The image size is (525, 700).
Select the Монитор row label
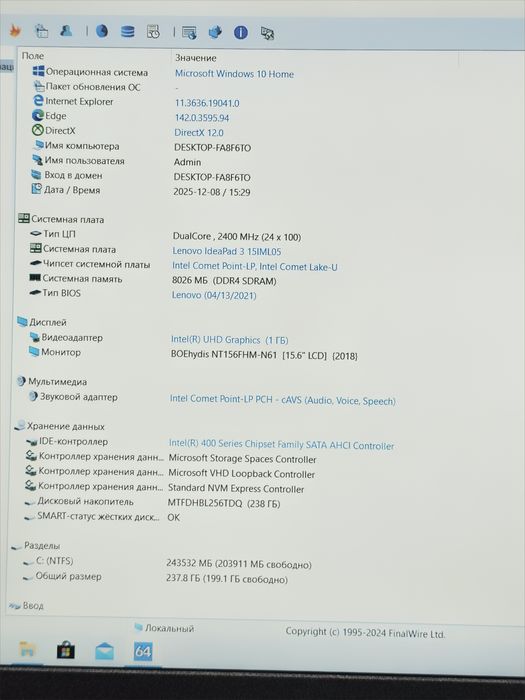click(61, 352)
